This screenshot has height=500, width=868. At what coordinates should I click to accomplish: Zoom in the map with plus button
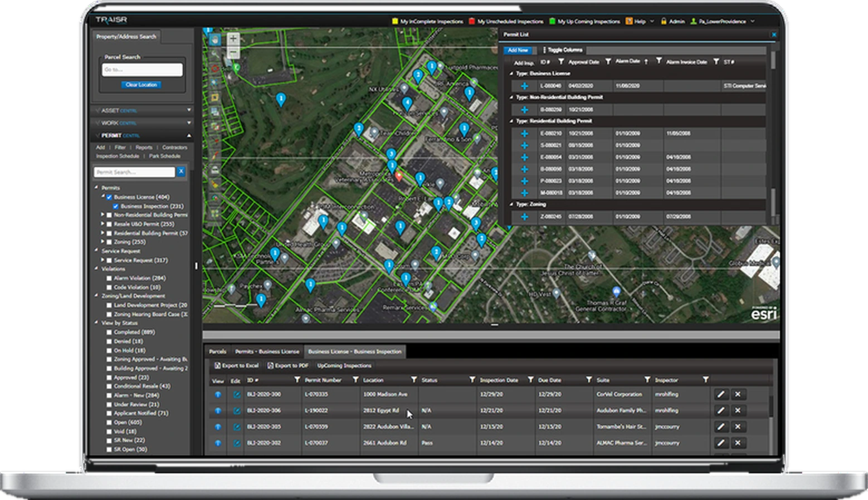[233, 39]
